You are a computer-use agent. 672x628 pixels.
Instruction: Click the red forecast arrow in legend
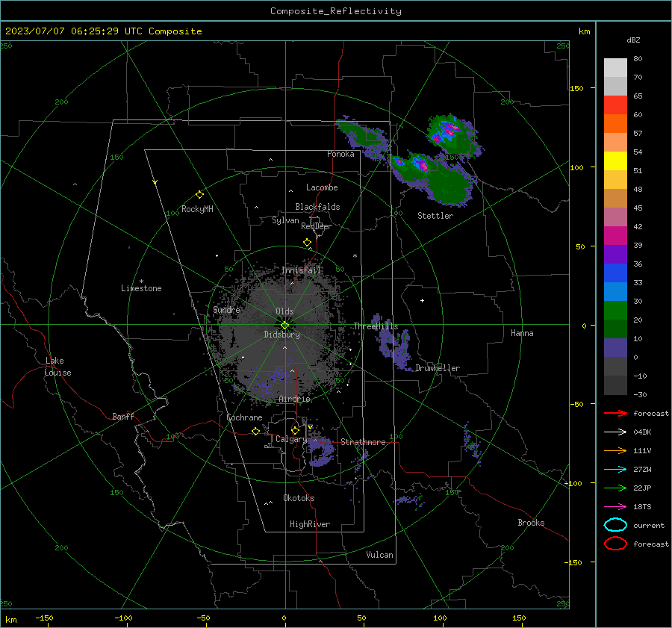pyautogui.click(x=615, y=413)
